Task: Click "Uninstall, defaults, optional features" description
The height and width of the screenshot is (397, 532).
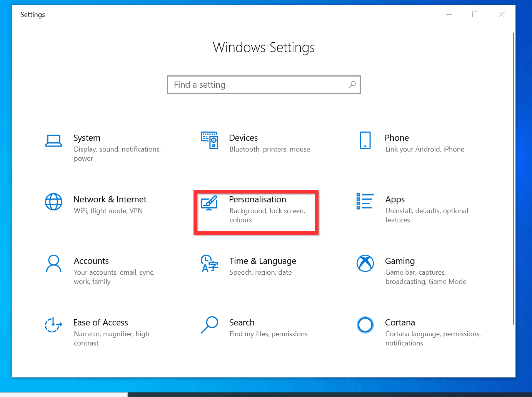Action: click(x=427, y=215)
